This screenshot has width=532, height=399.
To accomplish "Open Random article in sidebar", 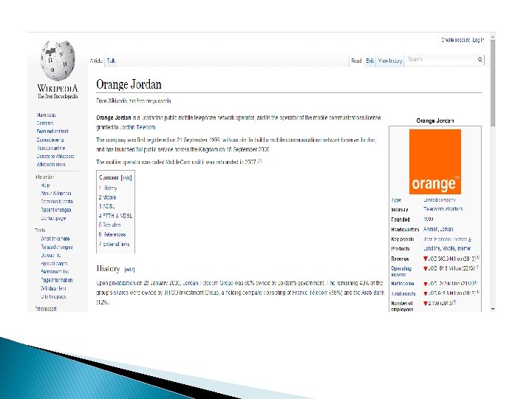I will point(51,149).
